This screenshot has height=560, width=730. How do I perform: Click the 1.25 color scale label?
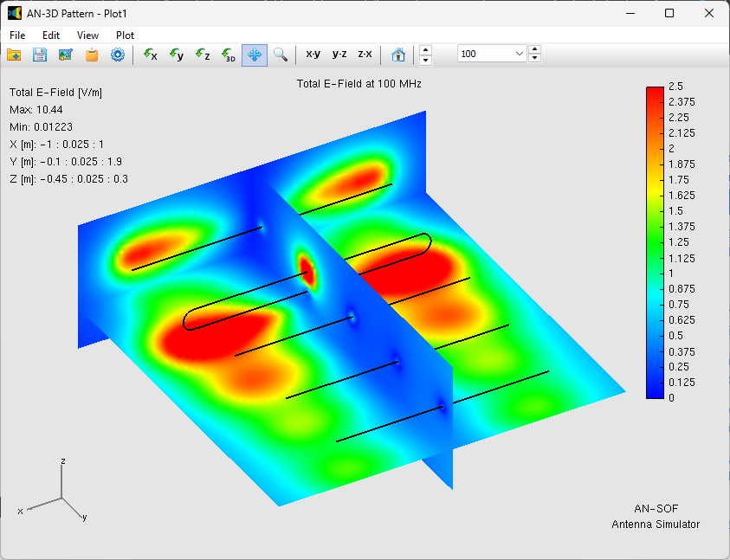click(x=678, y=242)
